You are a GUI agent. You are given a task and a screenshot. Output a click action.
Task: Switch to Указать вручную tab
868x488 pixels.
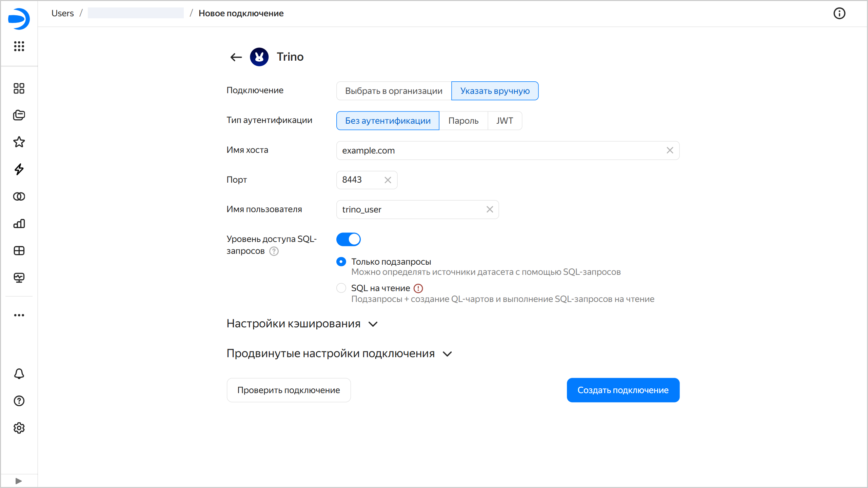coord(495,91)
